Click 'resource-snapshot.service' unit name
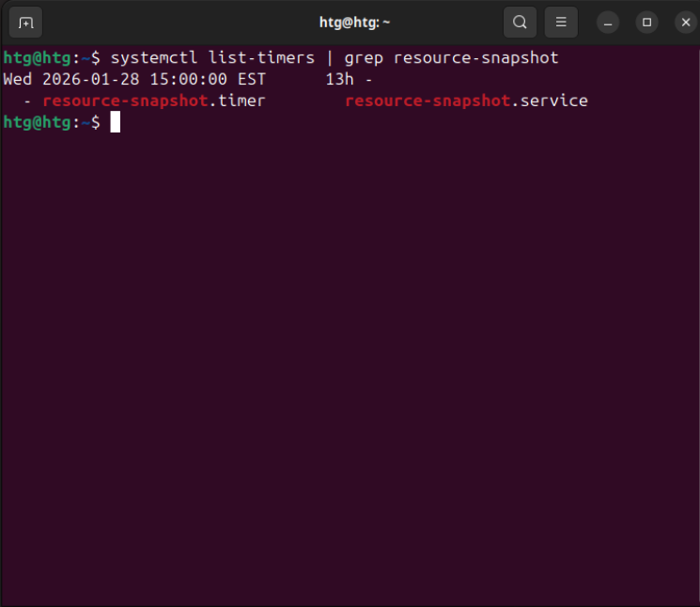Screen dimensions: 700x607 pos(467,101)
